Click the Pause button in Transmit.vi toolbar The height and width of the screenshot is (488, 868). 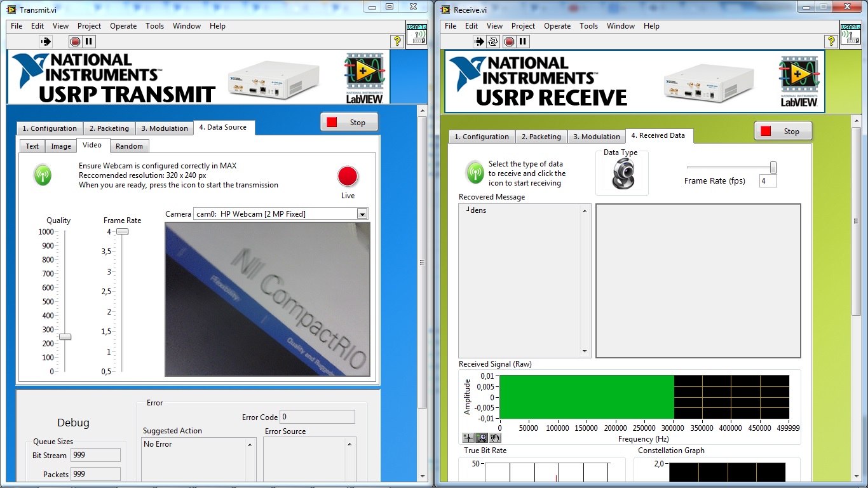pyautogui.click(x=89, y=41)
